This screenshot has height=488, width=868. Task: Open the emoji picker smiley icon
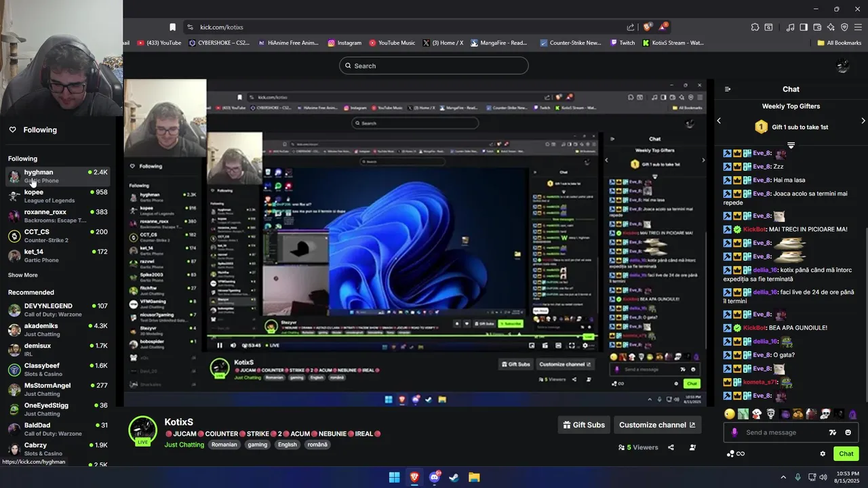tap(848, 432)
